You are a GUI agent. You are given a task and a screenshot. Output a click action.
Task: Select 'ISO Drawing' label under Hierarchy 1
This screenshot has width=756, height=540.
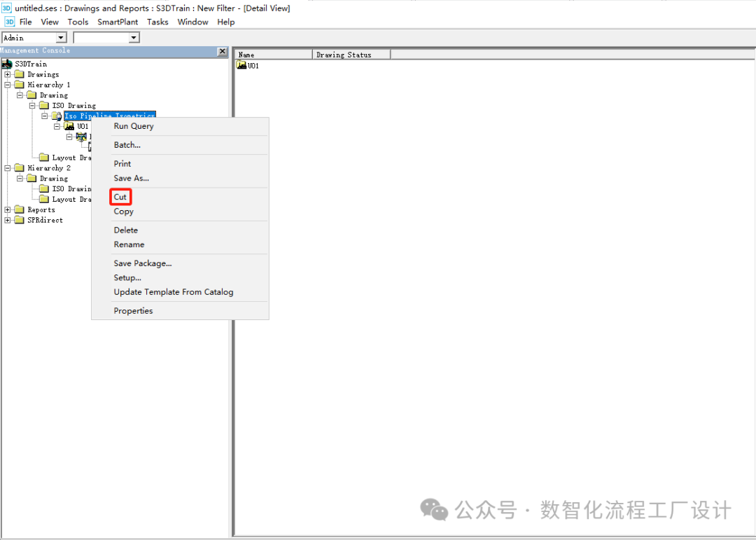pyautogui.click(x=73, y=106)
